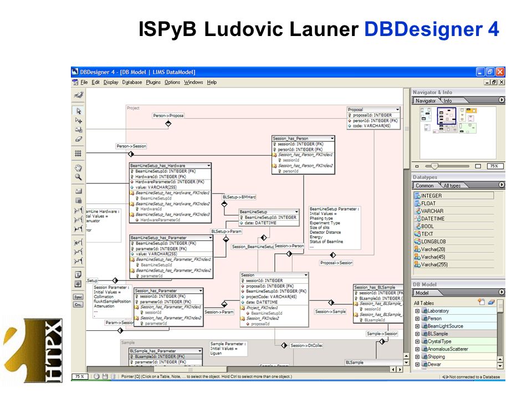Screen dimensions: 532x399
Task: Click the small zoom-out box in Navigator
Action: (x=417, y=166)
